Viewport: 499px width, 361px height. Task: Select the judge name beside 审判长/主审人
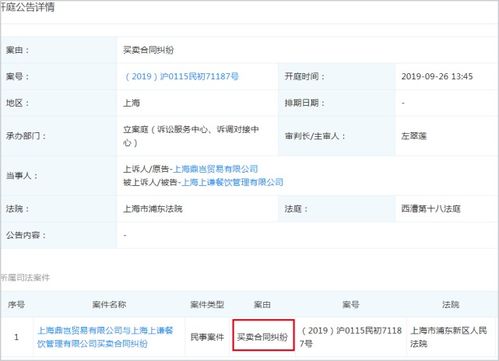[x=414, y=136]
